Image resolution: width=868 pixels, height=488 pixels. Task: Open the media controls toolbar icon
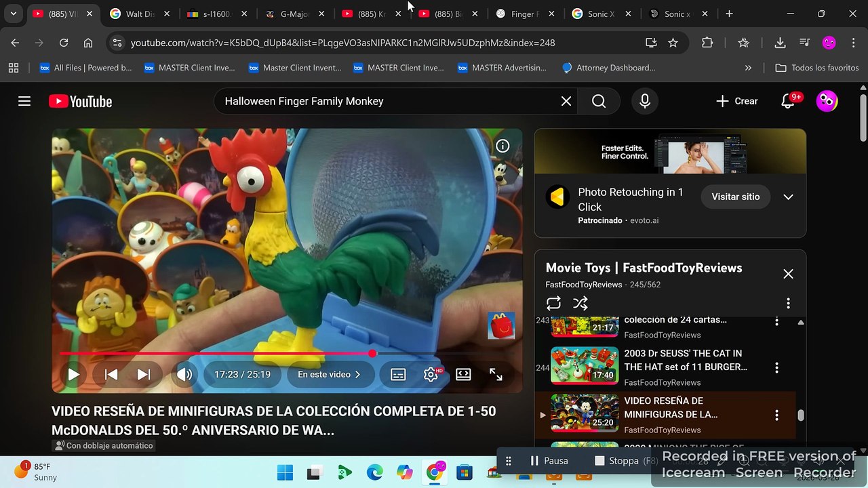tap(804, 43)
